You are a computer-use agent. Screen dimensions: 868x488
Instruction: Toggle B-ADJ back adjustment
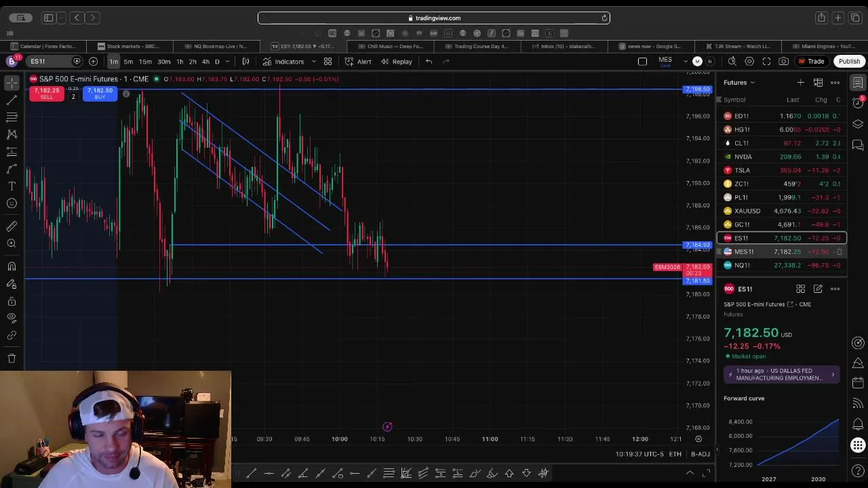[x=701, y=454]
